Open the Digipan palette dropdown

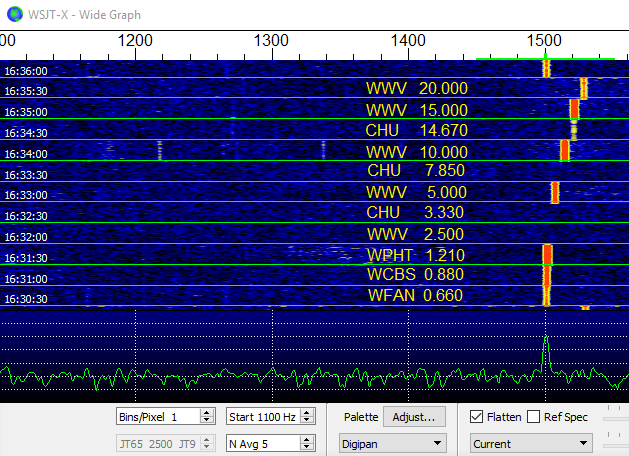coord(394,443)
